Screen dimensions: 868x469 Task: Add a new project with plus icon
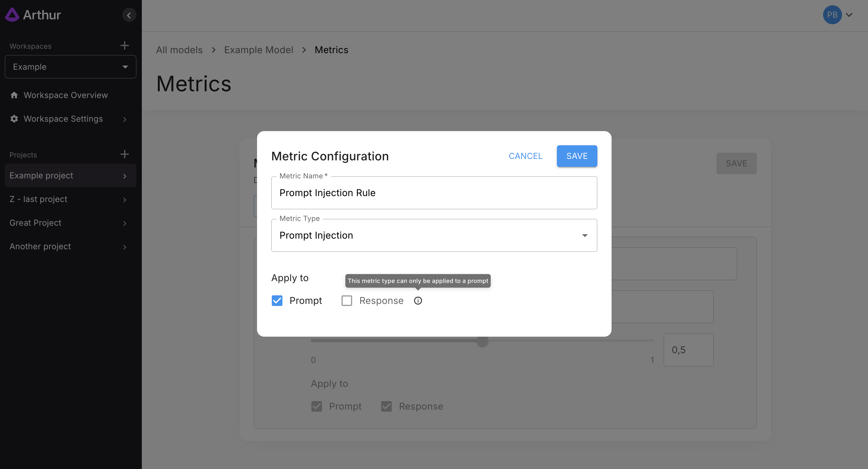tap(125, 154)
